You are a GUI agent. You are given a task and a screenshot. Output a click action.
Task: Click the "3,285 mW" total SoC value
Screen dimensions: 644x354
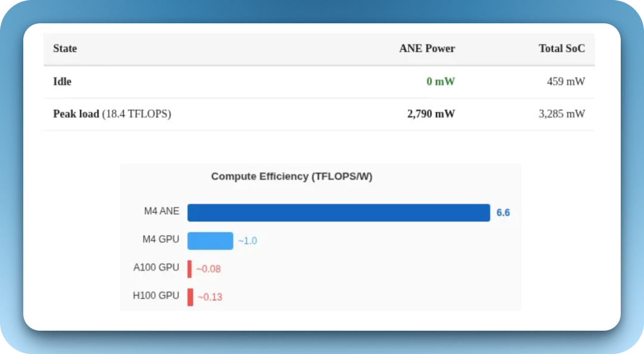pyautogui.click(x=562, y=114)
